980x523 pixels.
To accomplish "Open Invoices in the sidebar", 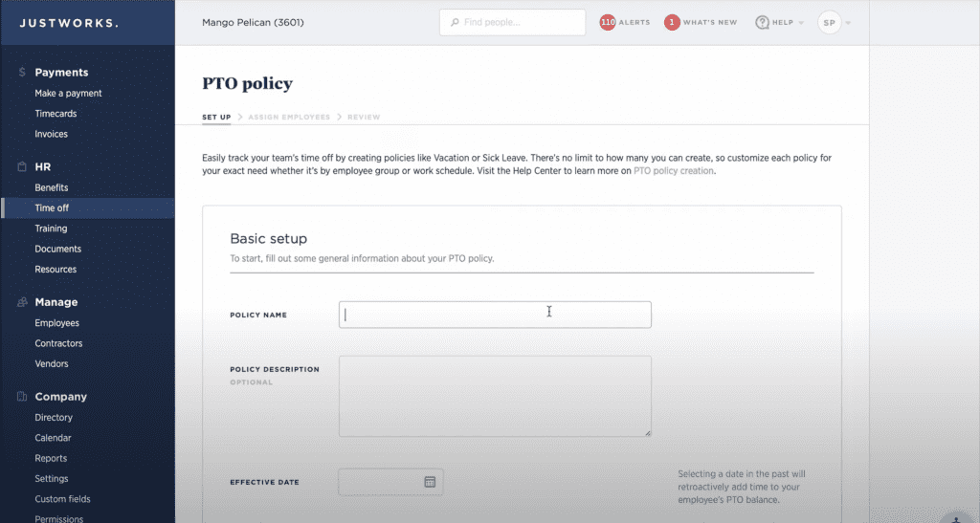I will point(52,134).
